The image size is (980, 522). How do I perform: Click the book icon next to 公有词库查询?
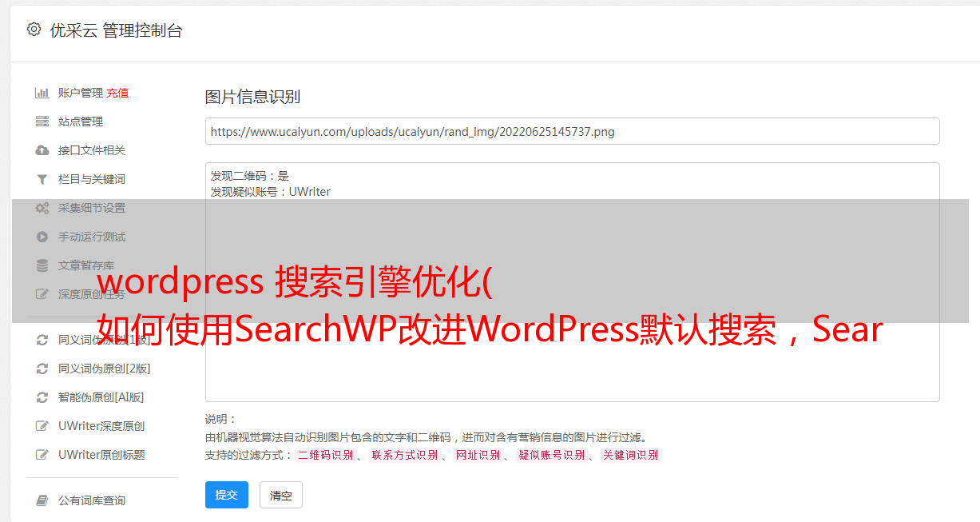[42, 500]
